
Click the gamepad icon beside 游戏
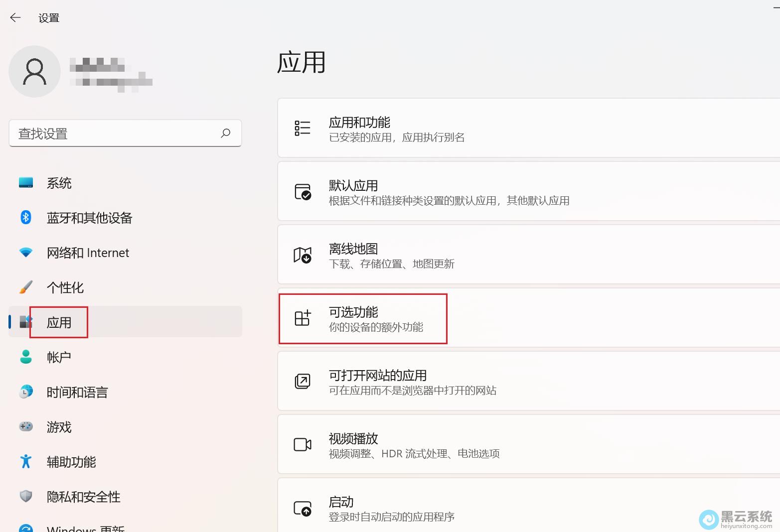[25, 427]
